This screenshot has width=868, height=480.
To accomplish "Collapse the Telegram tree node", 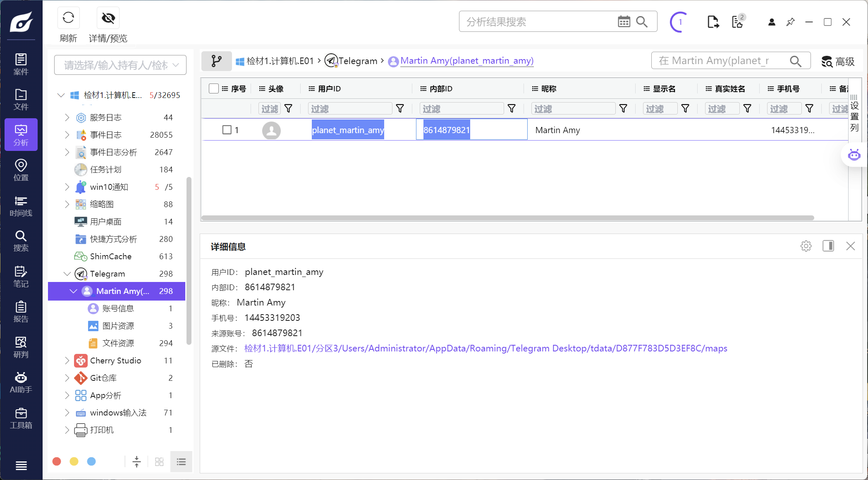I will pyautogui.click(x=67, y=274).
